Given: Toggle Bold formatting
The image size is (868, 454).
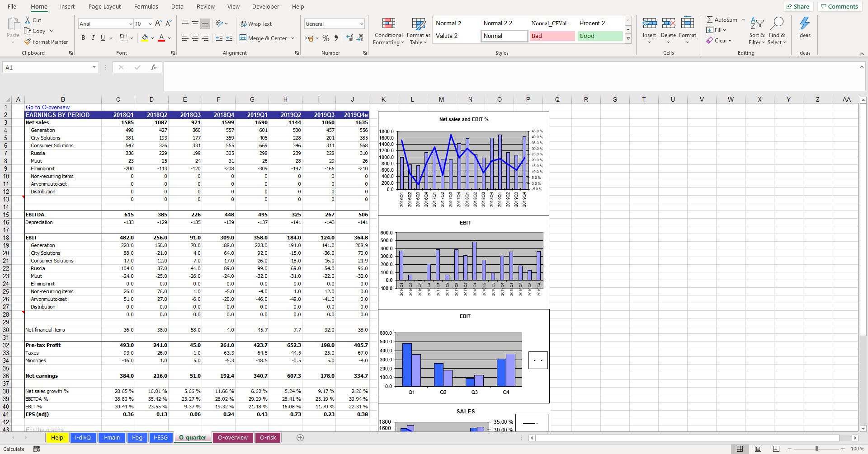Looking at the screenshot, I should [83, 38].
